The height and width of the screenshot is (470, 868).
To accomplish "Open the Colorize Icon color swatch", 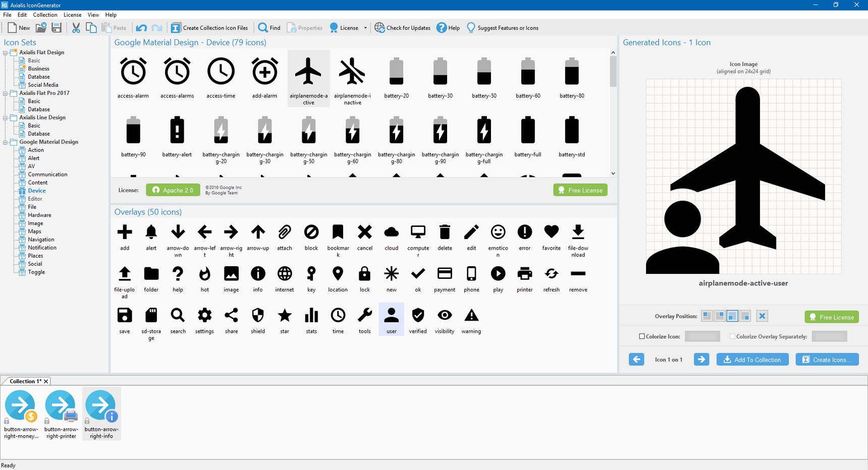I will tap(702, 336).
